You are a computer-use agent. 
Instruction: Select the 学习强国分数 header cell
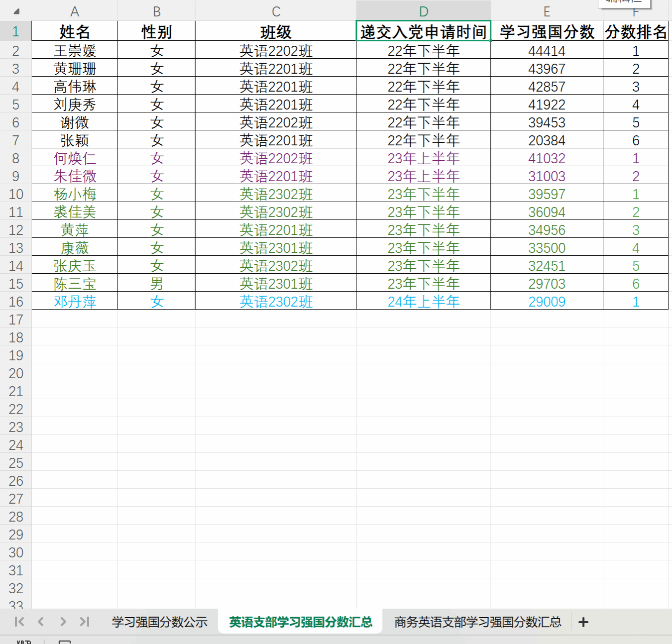pos(547,32)
